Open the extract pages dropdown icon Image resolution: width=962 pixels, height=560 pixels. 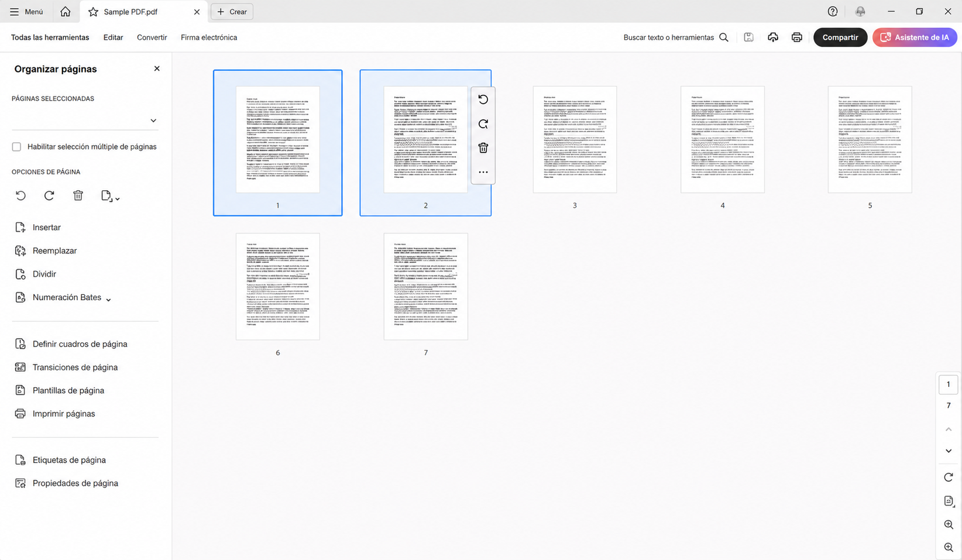pos(110,196)
